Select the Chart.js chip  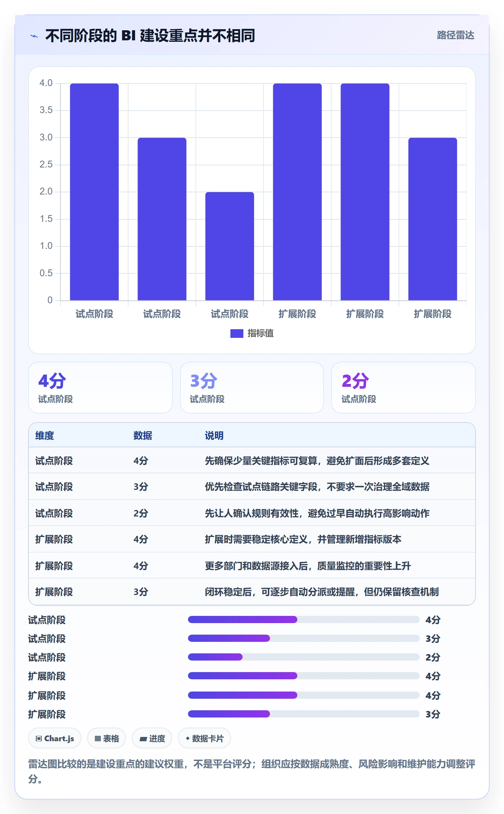55,738
